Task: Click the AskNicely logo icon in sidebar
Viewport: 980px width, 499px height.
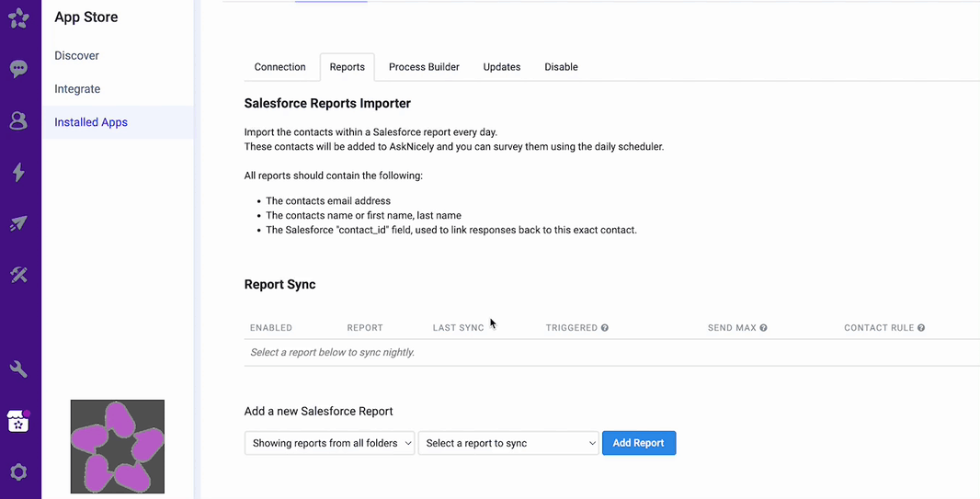Action: point(18,17)
